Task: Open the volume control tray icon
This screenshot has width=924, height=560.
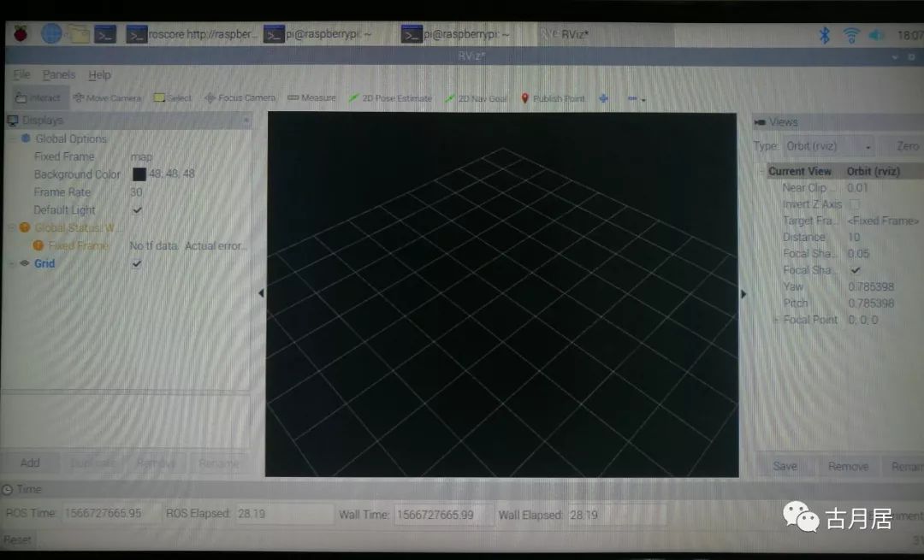Action: coord(876,35)
